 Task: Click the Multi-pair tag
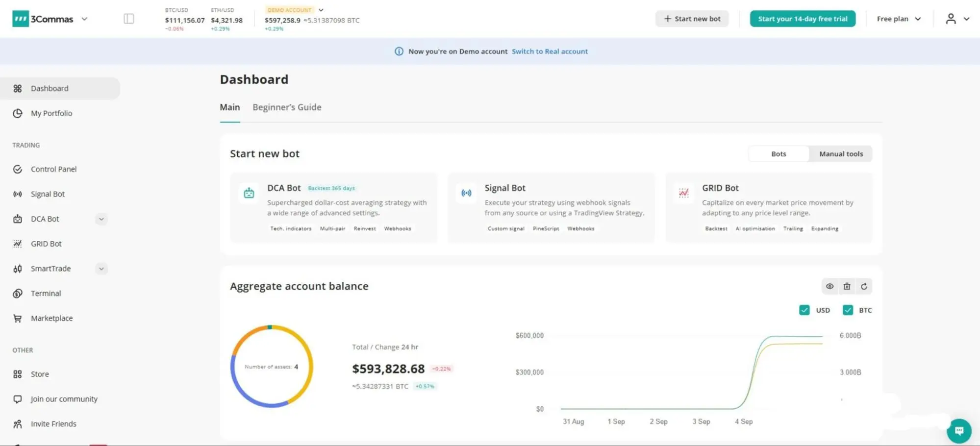coord(332,229)
